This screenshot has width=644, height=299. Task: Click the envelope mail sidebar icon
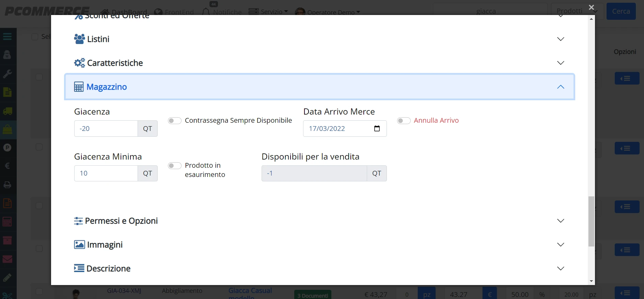pyautogui.click(x=7, y=259)
